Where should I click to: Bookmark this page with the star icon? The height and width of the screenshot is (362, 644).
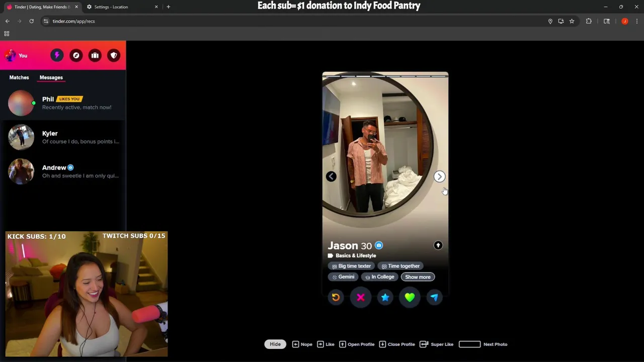pyautogui.click(x=572, y=21)
